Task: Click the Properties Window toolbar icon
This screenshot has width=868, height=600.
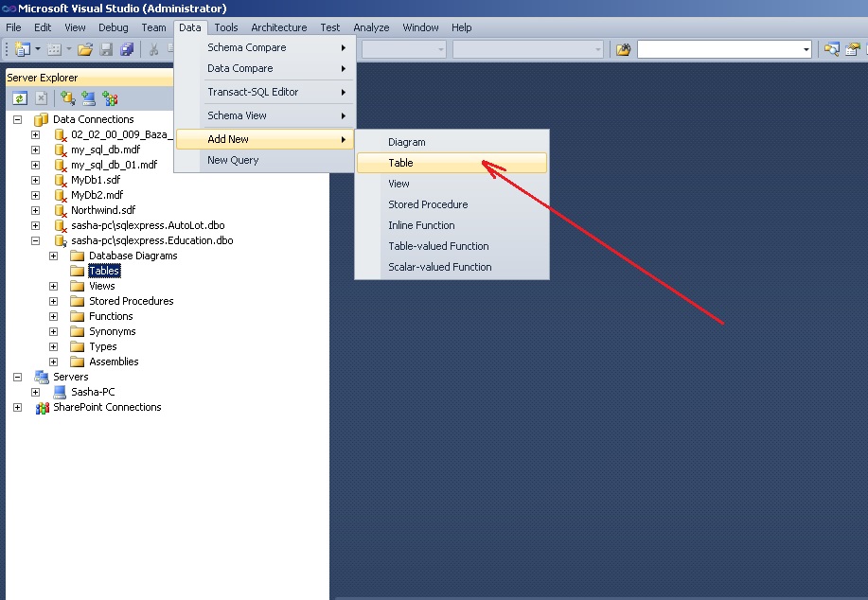Action: (853, 50)
